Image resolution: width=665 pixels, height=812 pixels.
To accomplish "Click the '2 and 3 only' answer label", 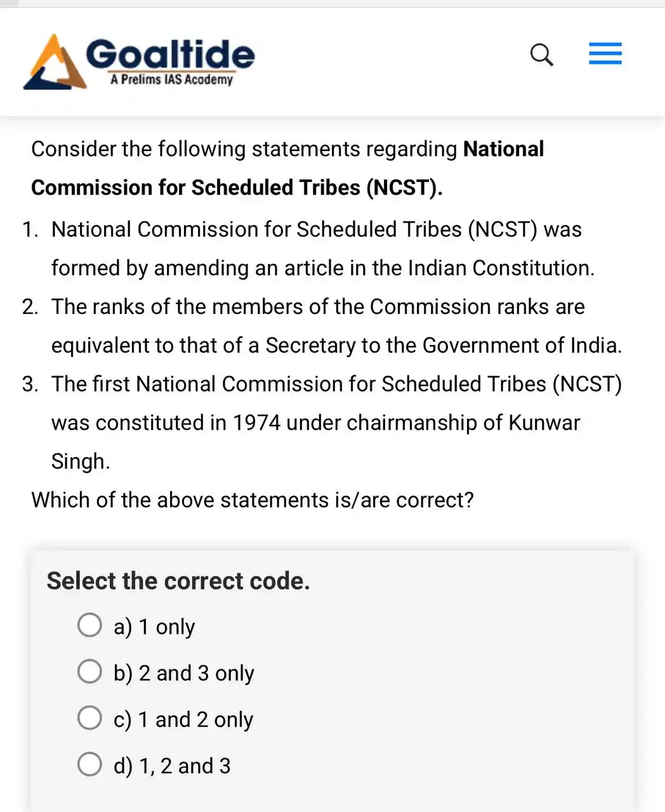I will click(184, 673).
